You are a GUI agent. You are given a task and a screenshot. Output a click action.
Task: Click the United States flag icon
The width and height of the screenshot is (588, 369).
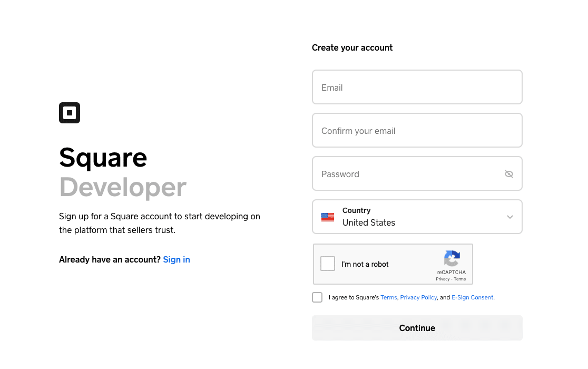(x=328, y=217)
